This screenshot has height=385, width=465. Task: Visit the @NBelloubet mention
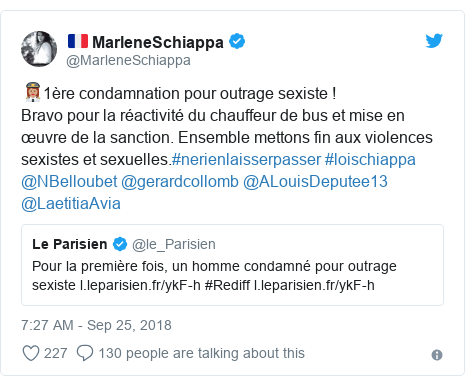pos(69,182)
